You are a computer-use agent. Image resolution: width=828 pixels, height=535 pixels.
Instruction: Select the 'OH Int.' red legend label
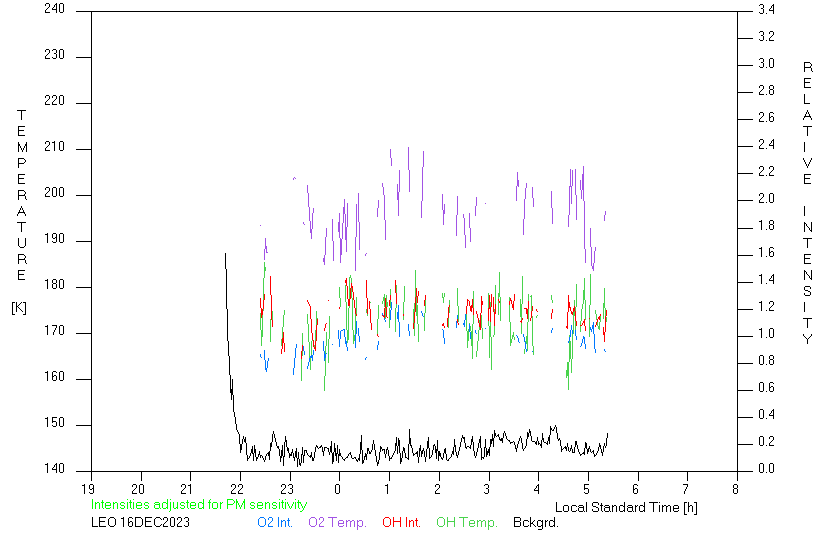[401, 522]
